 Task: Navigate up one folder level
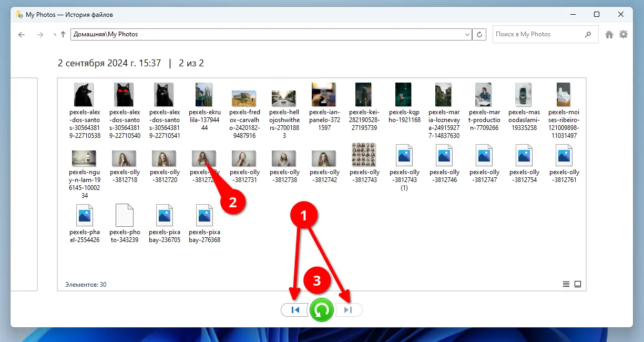(x=63, y=35)
